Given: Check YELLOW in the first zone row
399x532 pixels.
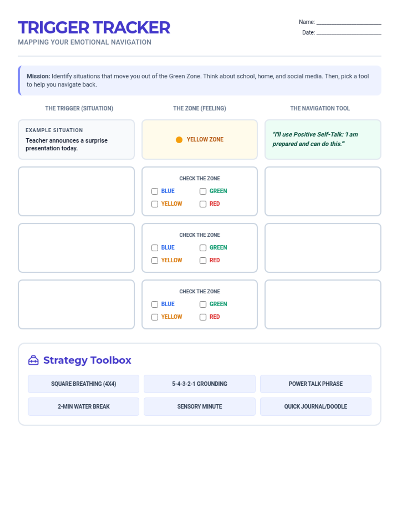Looking at the screenshot, I should (155, 204).
